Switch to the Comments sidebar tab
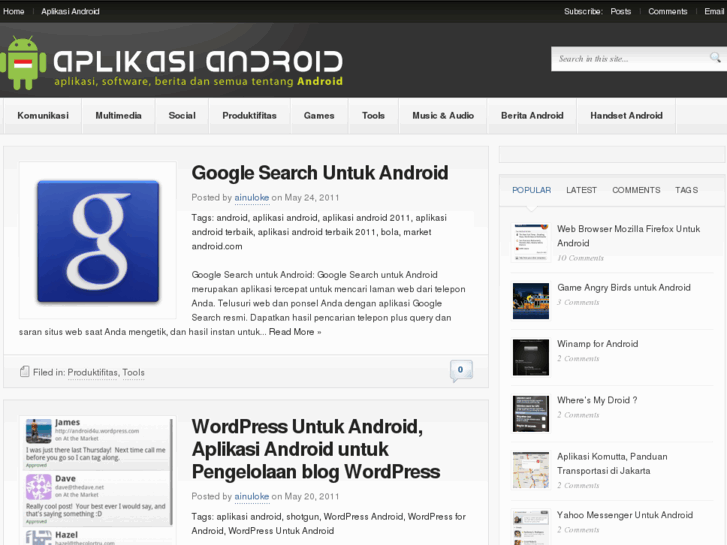 pyautogui.click(x=636, y=190)
